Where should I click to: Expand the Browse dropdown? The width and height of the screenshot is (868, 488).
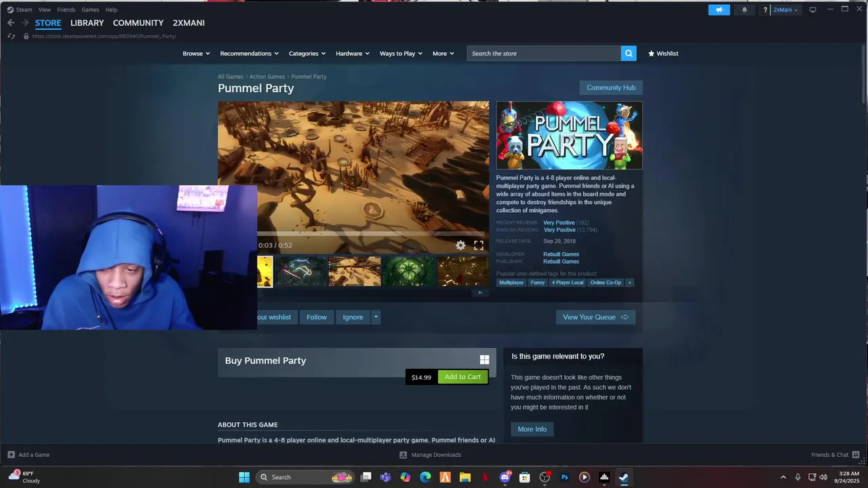[196, 54]
